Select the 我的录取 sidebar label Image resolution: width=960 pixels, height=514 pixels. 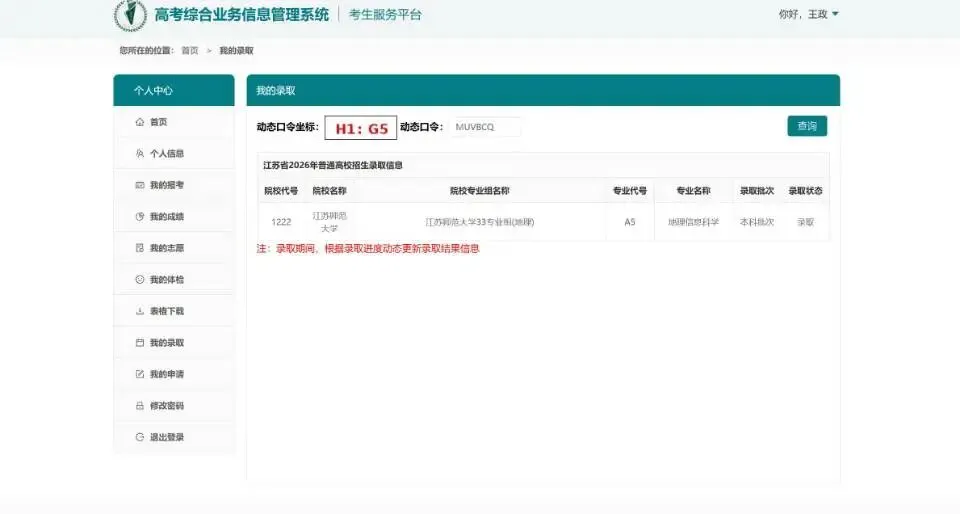(x=167, y=343)
